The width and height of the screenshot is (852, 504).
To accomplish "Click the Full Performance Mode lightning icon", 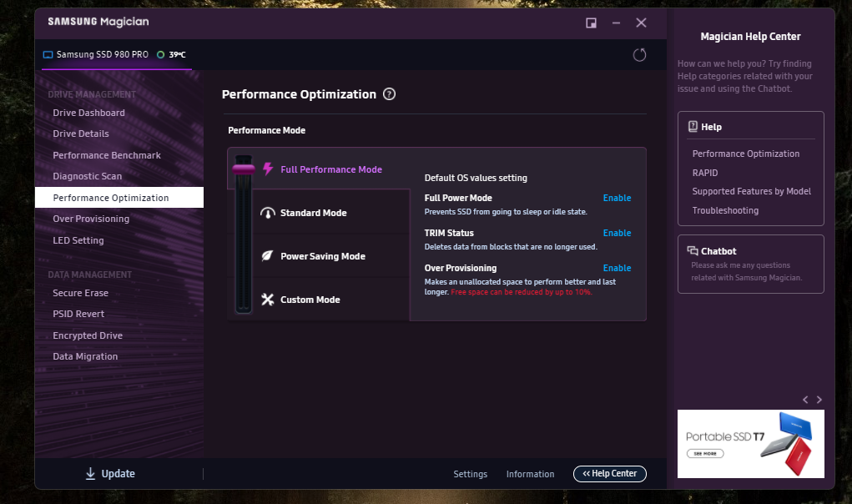I will tap(268, 169).
